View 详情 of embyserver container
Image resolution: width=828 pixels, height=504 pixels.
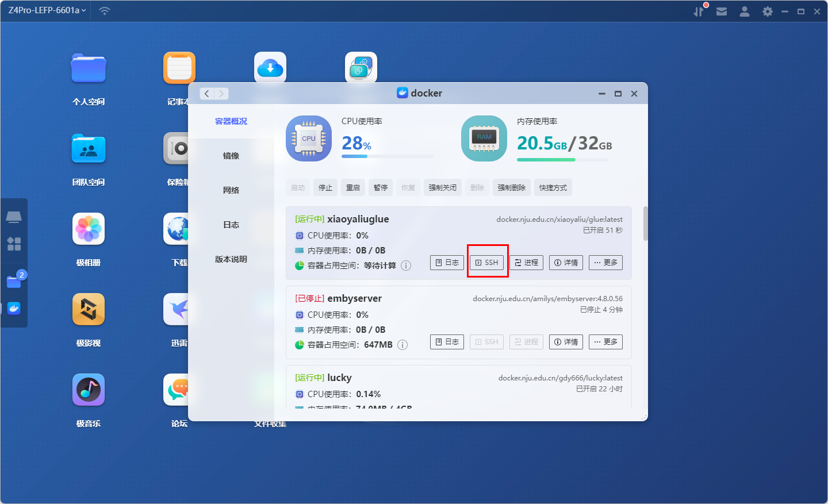[x=566, y=342]
